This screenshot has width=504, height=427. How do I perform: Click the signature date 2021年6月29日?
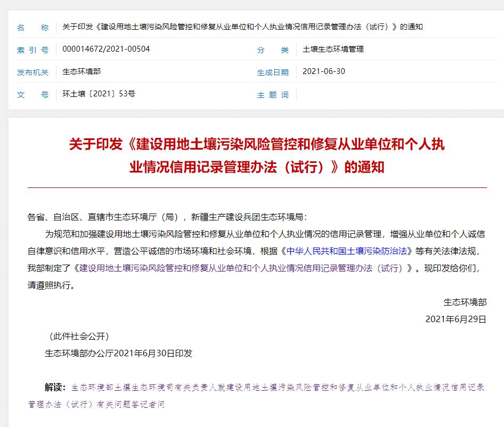[456, 319]
